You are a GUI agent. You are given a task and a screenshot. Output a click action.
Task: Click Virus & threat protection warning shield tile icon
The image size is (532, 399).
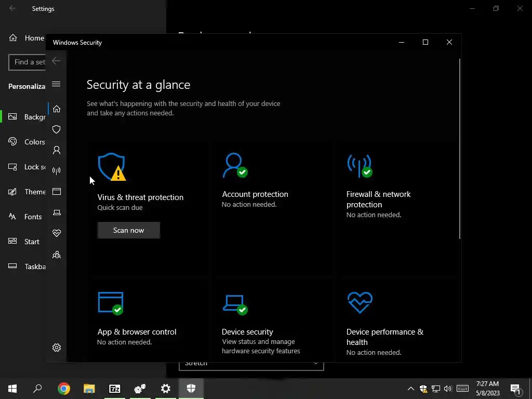tap(112, 167)
